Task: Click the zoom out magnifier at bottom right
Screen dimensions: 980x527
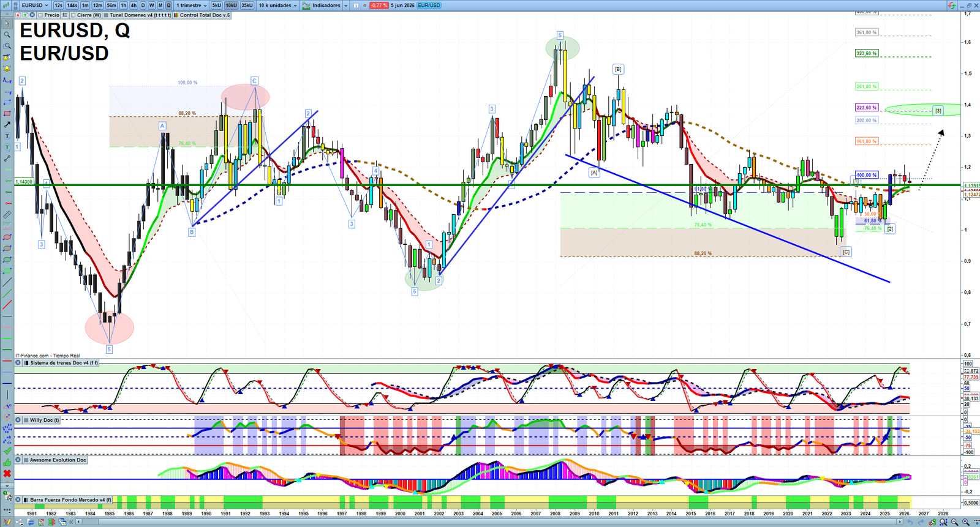Action: pos(954,522)
